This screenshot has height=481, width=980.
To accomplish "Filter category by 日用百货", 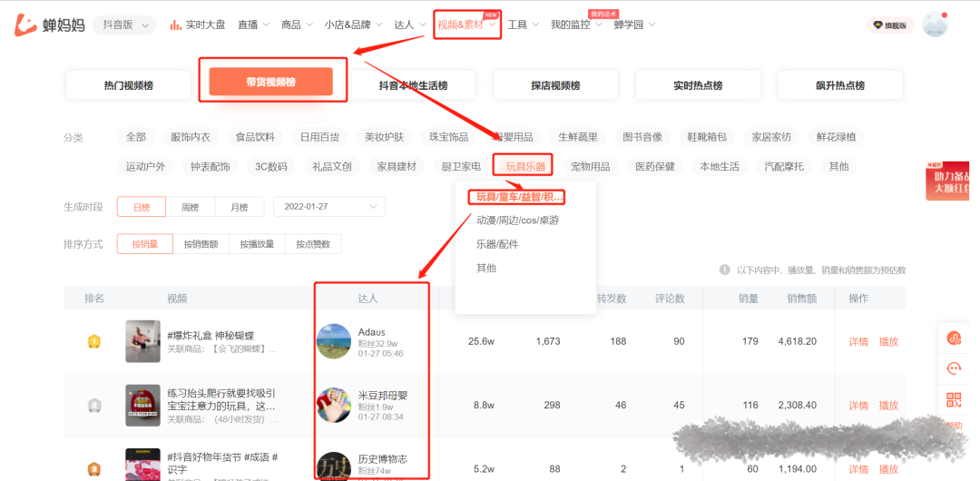I will (x=320, y=137).
